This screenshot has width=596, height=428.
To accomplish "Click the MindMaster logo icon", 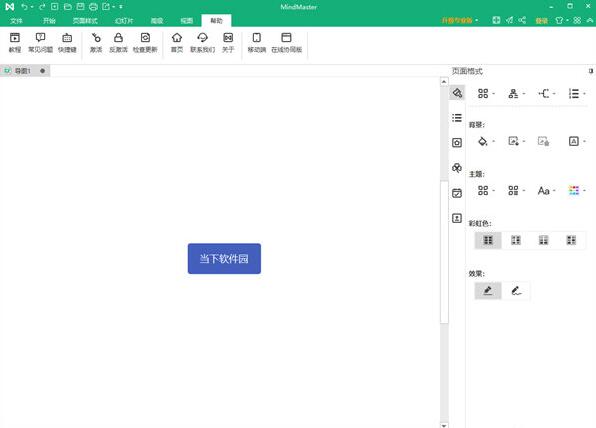I will pyautogui.click(x=10, y=7).
